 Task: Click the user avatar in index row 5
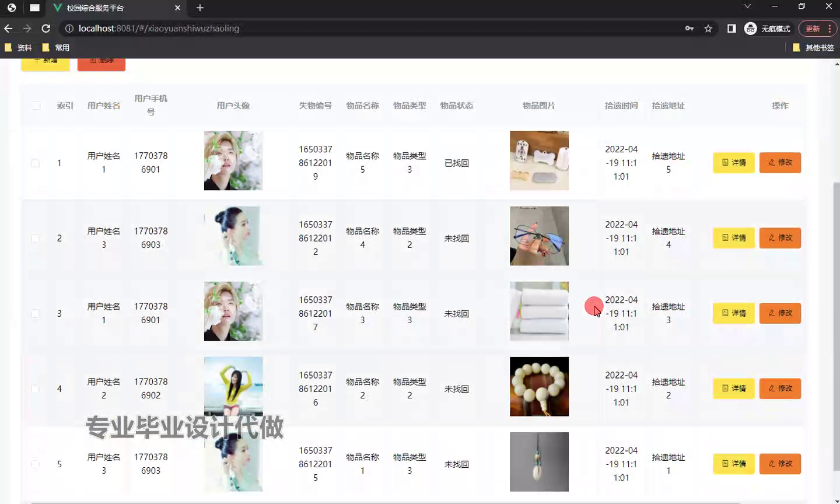click(233, 461)
